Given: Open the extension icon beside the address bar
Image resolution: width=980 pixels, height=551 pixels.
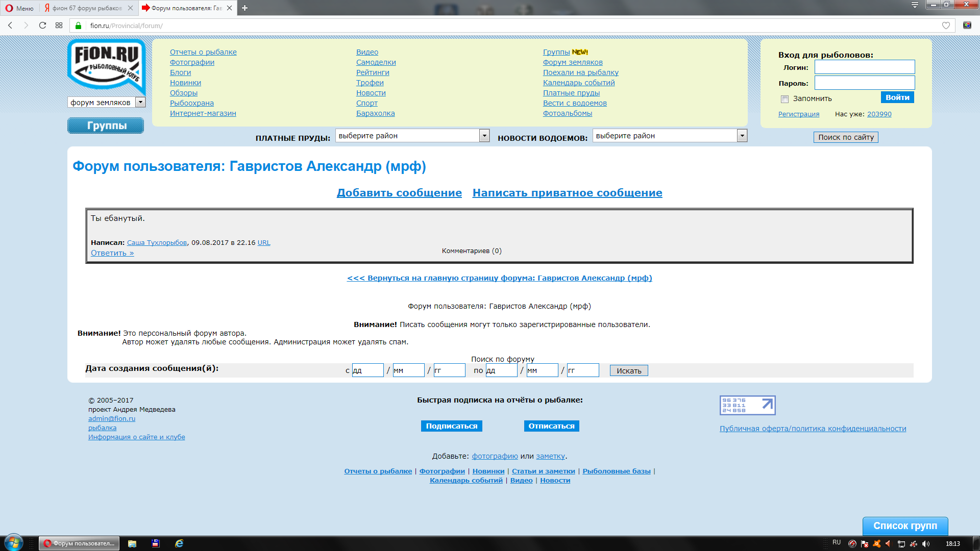Looking at the screenshot, I should point(967,26).
